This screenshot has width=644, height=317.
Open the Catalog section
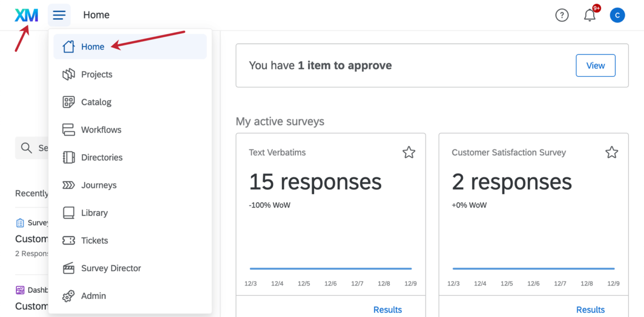[96, 101]
